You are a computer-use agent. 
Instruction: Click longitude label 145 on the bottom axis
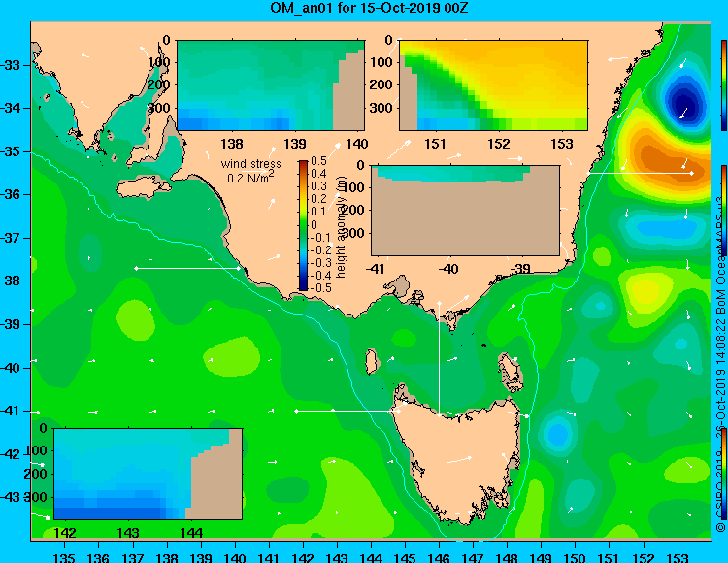[405, 557]
